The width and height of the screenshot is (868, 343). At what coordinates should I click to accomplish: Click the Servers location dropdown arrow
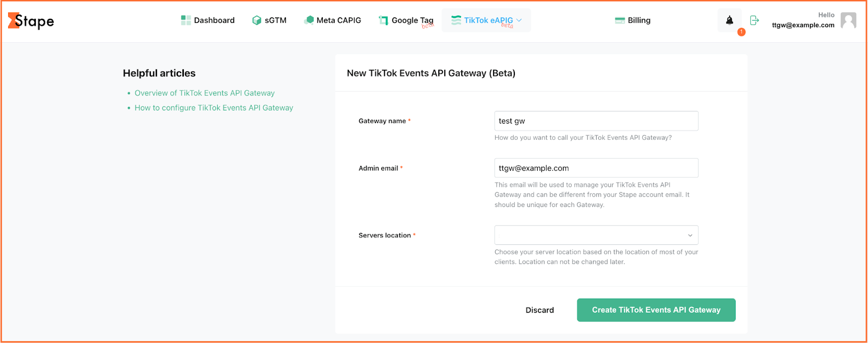(690, 235)
